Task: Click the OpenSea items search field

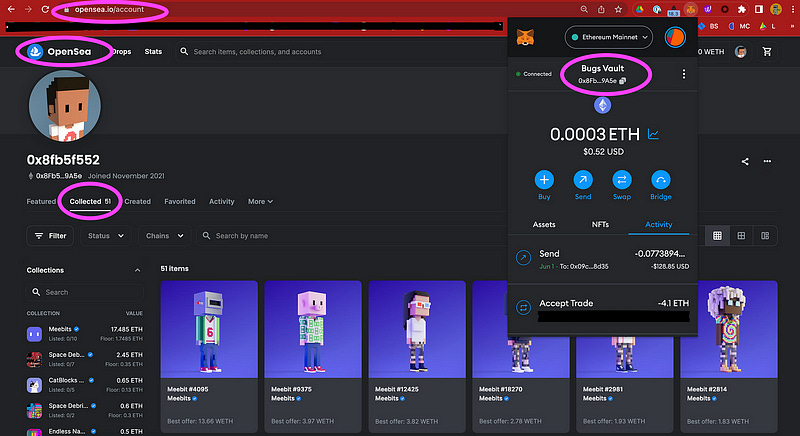Action: 342,52
